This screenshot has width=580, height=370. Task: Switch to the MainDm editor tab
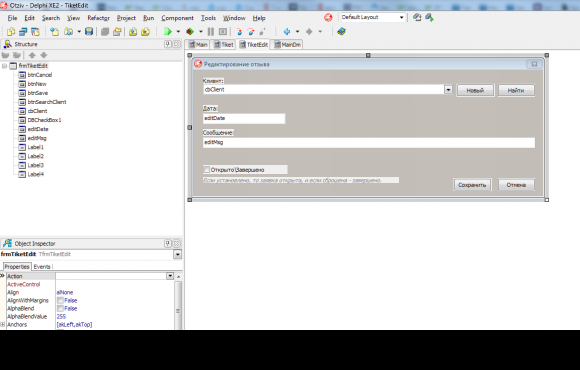(287, 45)
